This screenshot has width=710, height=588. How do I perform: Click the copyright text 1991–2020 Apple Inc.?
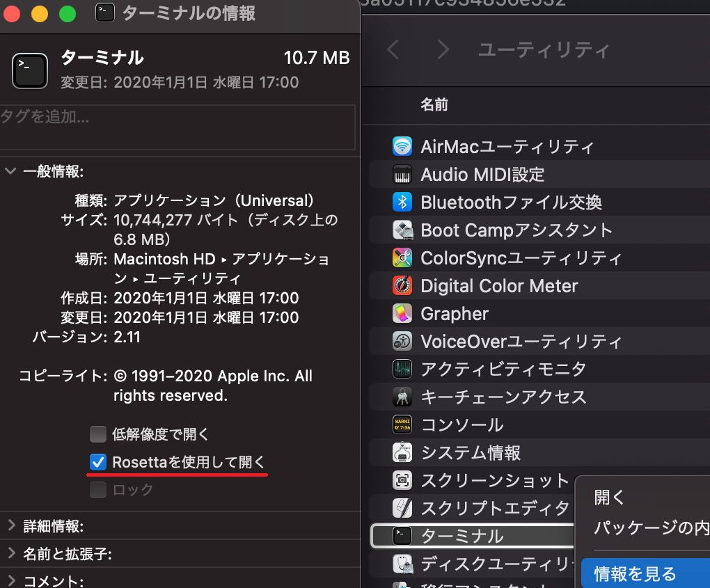[x=213, y=386]
